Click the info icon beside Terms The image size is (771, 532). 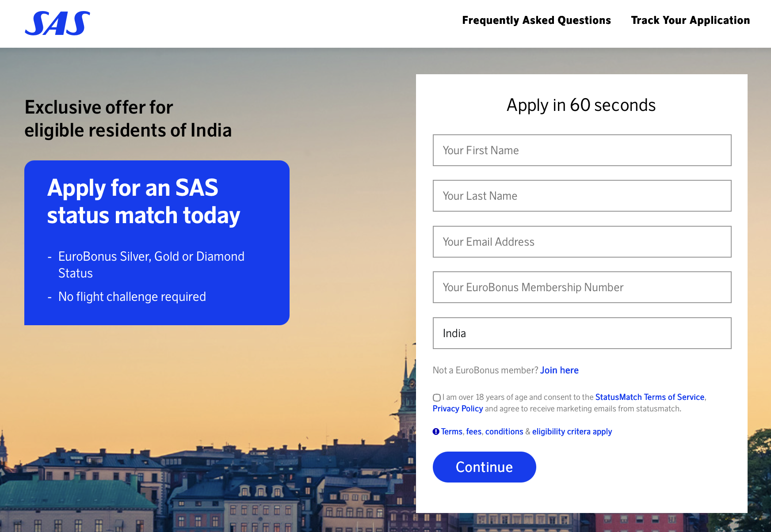436,432
